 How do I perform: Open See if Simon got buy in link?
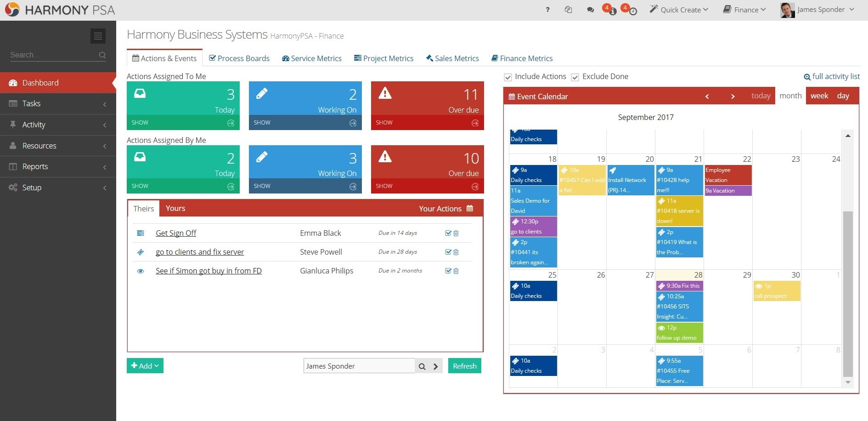(x=209, y=271)
